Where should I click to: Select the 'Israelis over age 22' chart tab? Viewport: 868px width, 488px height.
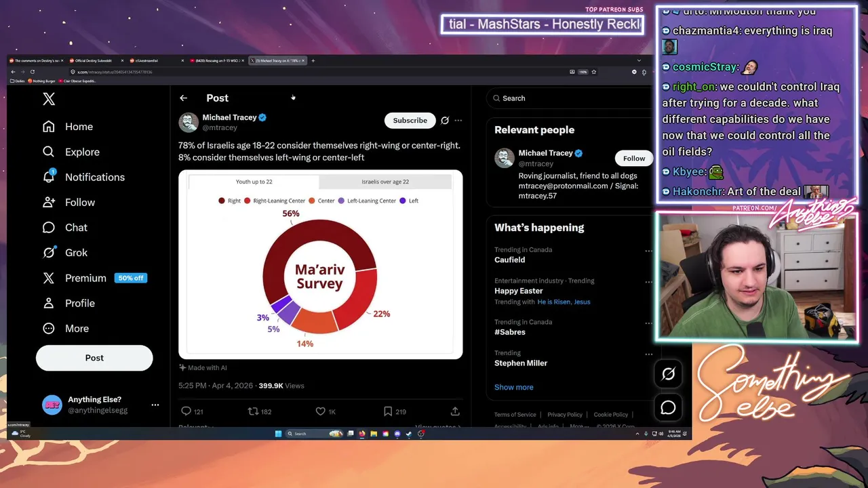tap(385, 182)
